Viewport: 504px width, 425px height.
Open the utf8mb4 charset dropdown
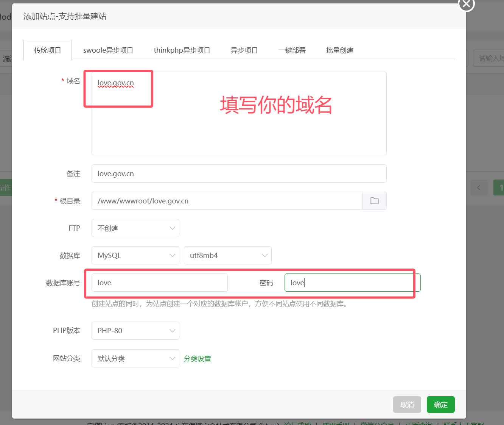coord(227,255)
